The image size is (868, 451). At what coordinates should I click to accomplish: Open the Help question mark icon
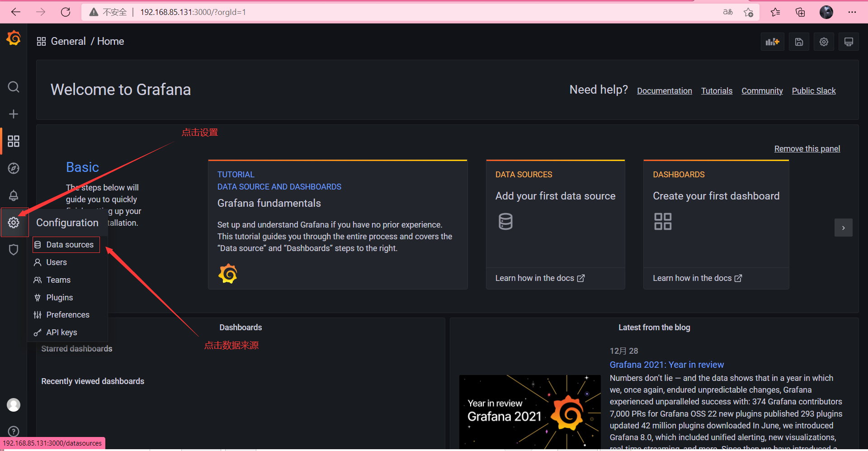click(x=14, y=432)
